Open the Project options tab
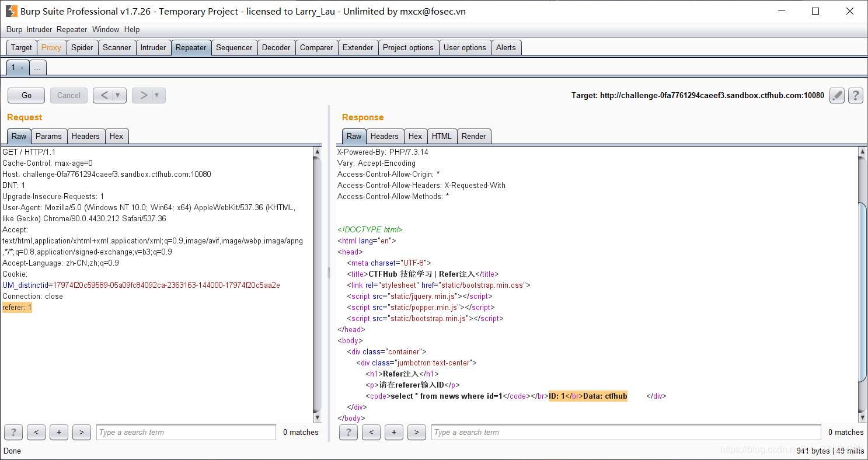Screen dimensions: 868x460 pos(408,47)
